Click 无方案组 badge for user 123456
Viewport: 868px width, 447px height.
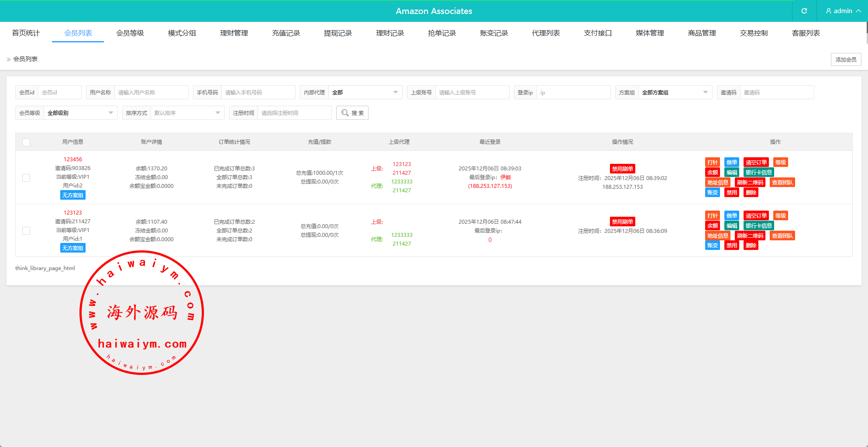tap(72, 195)
